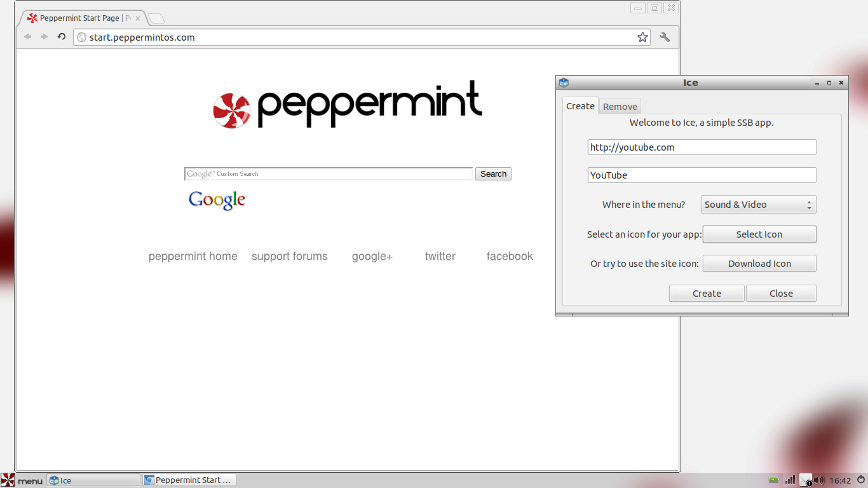The width and height of the screenshot is (868, 488).
Task: Click the Google Custom Search box
Action: tap(329, 174)
